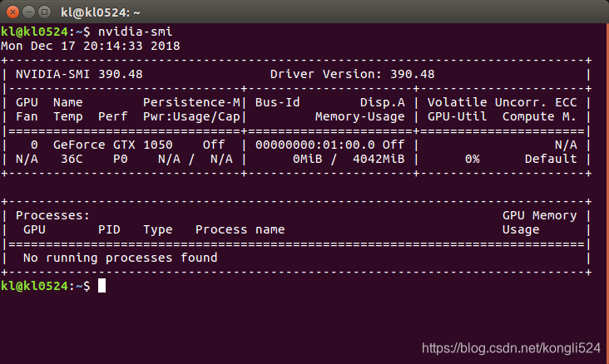Click the Compute M. header

pos(539,117)
